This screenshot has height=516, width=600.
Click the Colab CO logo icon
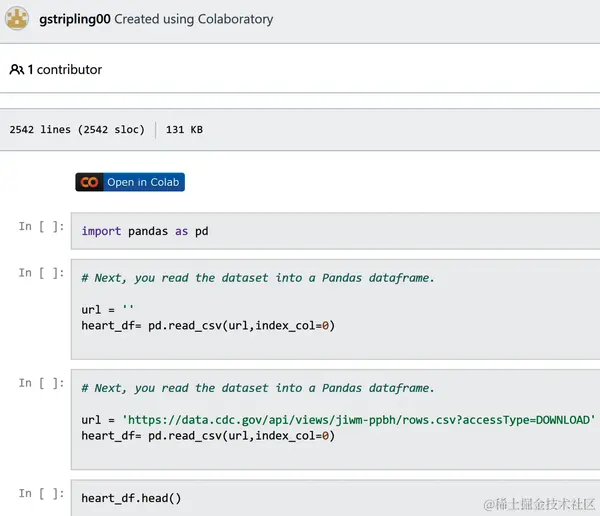coord(90,182)
